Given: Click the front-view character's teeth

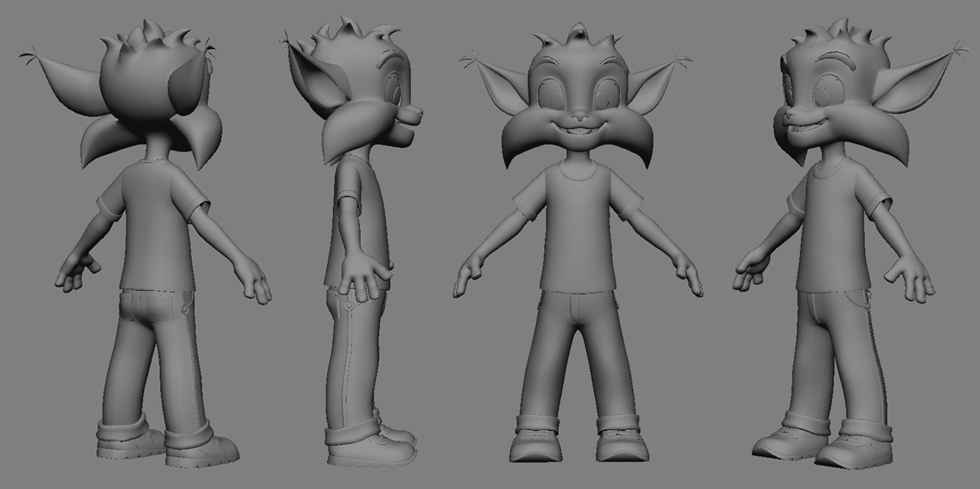Looking at the screenshot, I should pyautogui.click(x=580, y=132).
